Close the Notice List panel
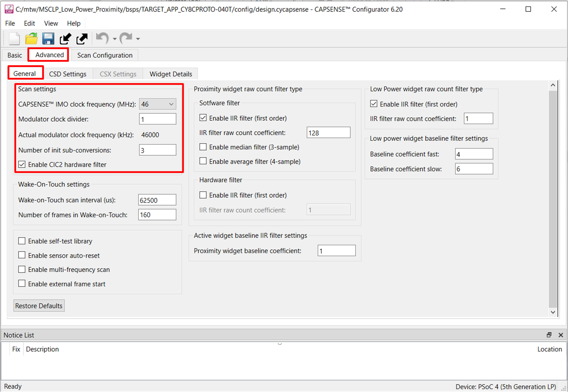This screenshot has height=392, width=568. click(x=561, y=335)
